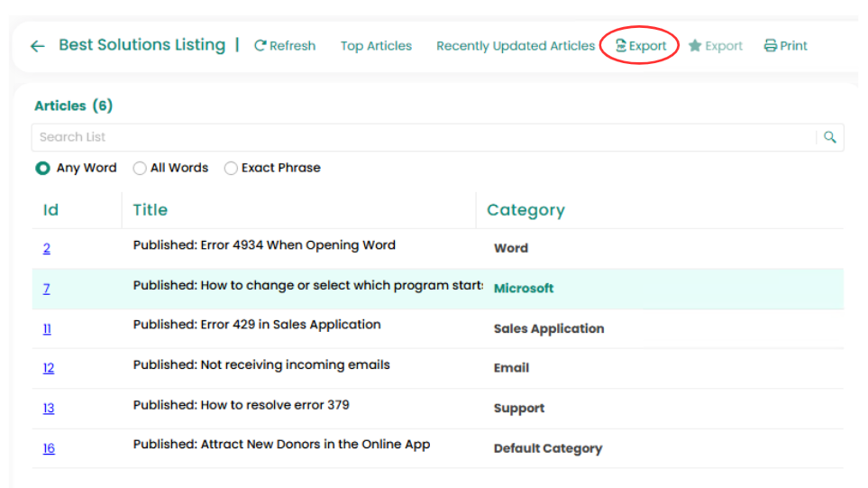Open Top Articles view
868x488 pixels.
(376, 46)
